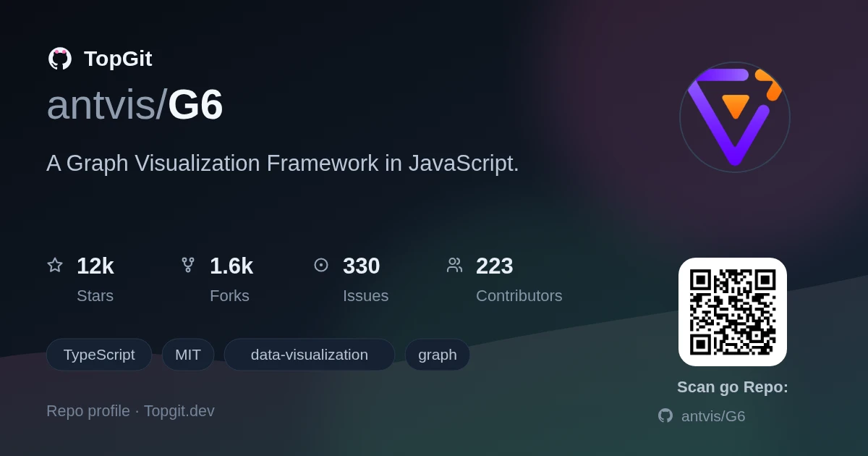This screenshot has width=868, height=456.
Task: Click the issues circle icon beside 330
Action: tap(321, 265)
